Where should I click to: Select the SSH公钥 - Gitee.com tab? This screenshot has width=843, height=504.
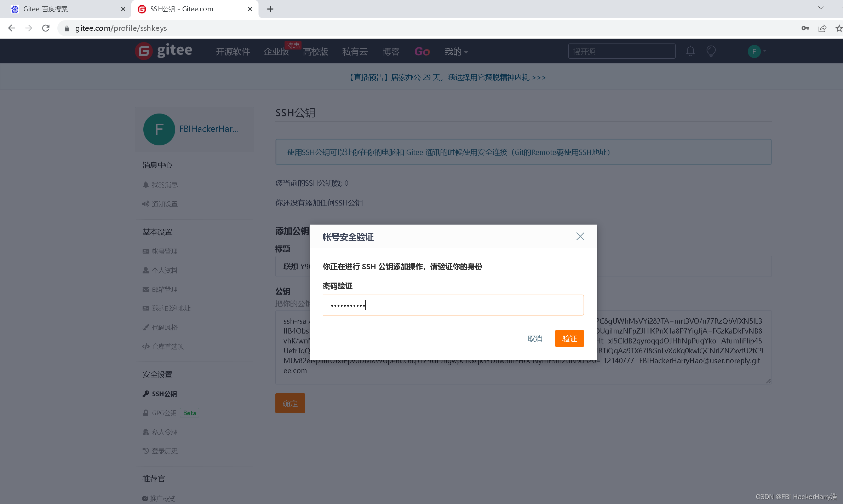[195, 9]
